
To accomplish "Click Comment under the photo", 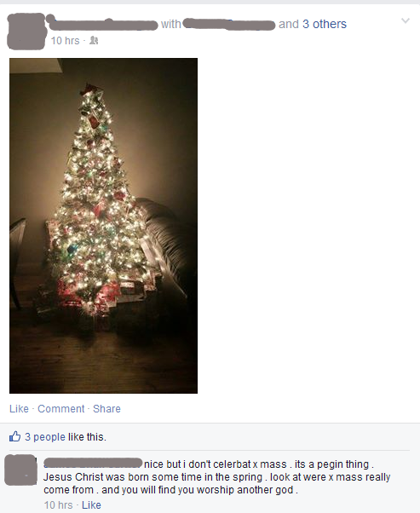I will point(61,409).
